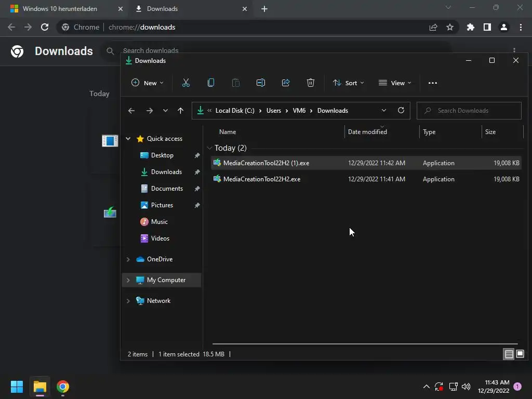Click Chrome icon on taskbar

[x=63, y=387]
